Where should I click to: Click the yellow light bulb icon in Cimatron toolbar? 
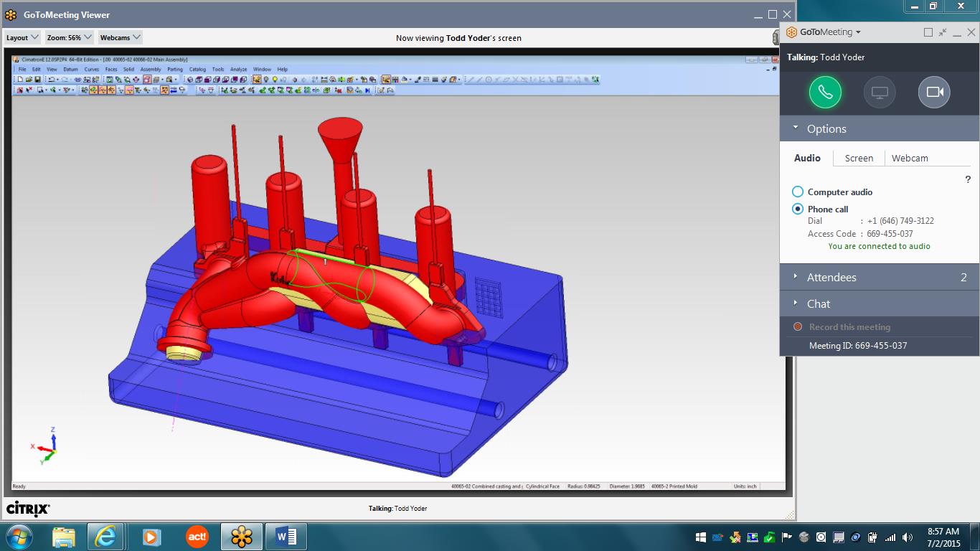click(x=275, y=80)
